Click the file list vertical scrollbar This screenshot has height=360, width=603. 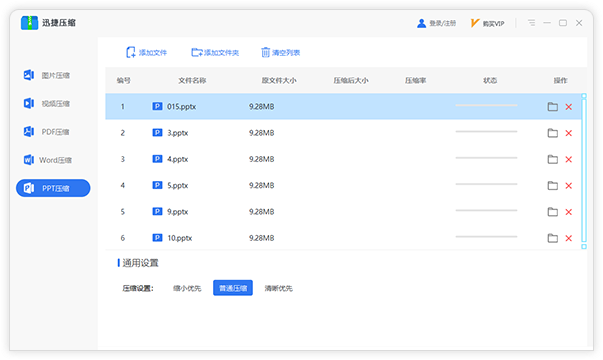pyautogui.click(x=584, y=171)
